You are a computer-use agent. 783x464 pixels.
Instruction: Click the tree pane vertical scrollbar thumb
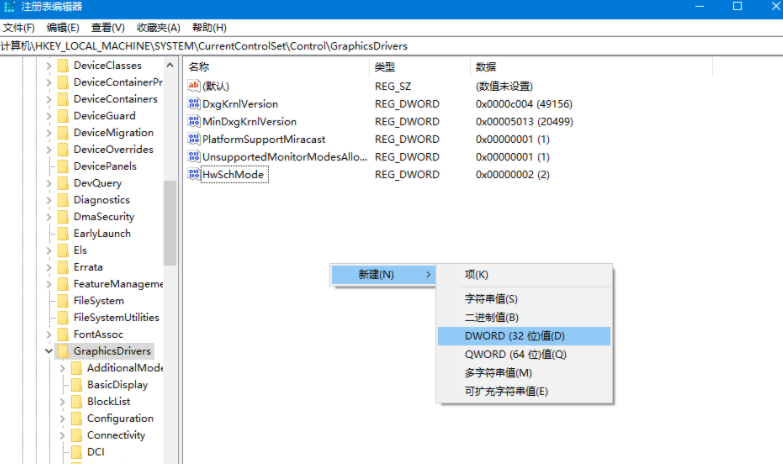coord(170,223)
